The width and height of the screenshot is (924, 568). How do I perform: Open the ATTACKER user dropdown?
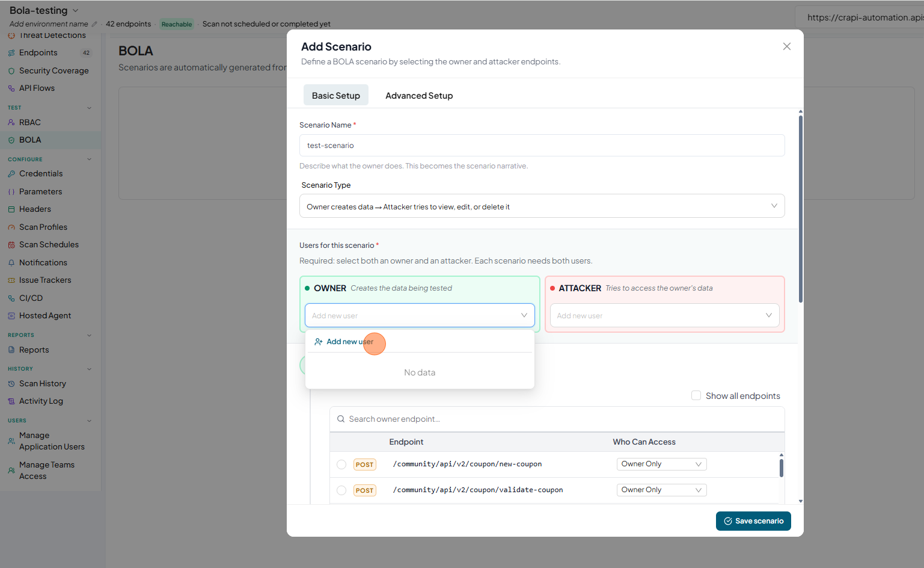click(665, 315)
